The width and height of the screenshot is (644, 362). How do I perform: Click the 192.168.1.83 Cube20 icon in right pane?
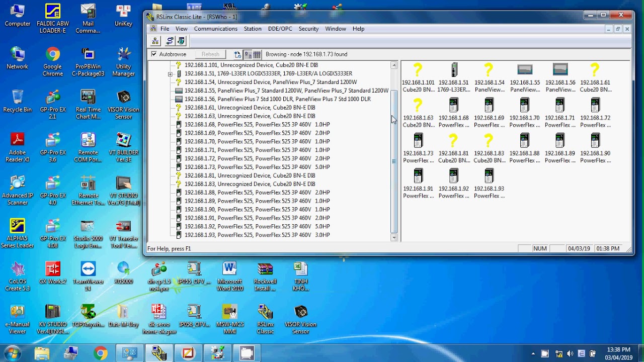489,140
